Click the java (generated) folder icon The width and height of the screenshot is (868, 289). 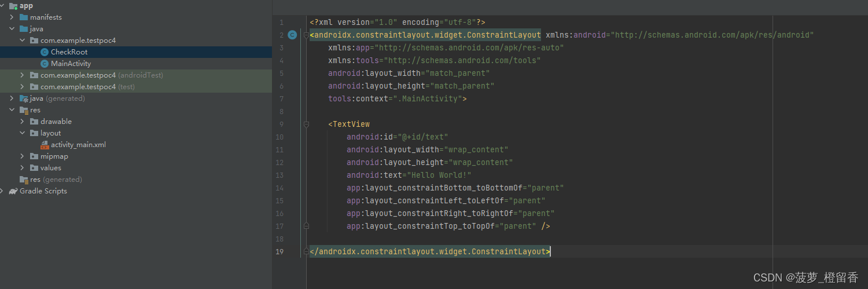pyautogui.click(x=24, y=98)
